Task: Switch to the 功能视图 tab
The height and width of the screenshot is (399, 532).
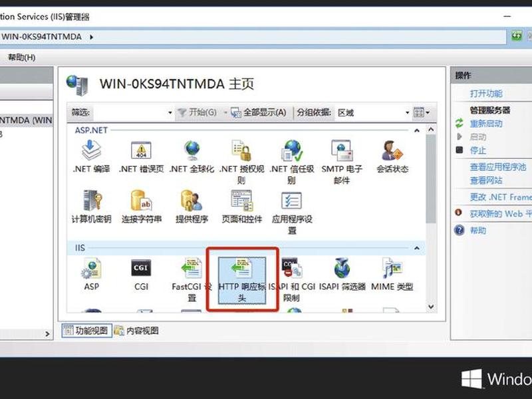Action: click(87, 331)
